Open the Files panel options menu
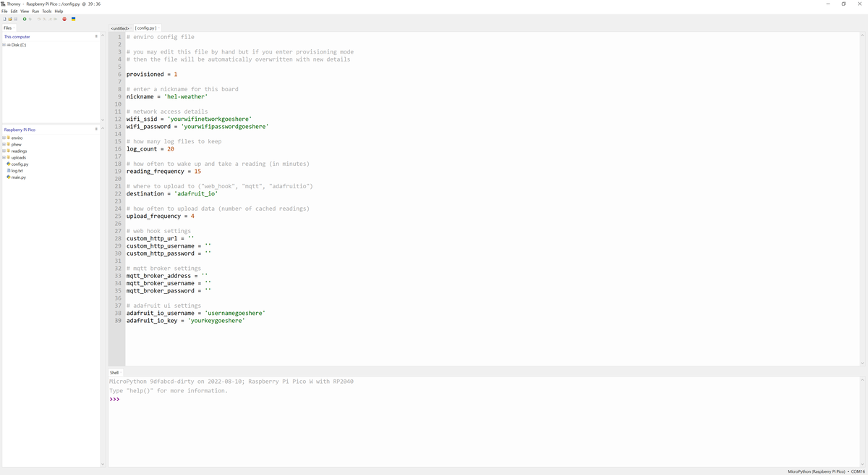This screenshot has height=475, width=868. [96, 36]
